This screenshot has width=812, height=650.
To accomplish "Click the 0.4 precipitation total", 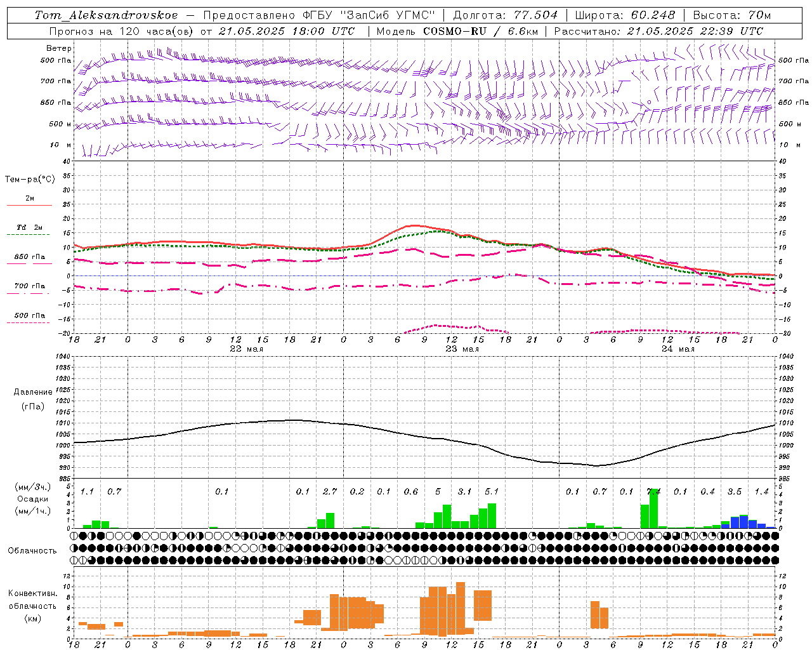I will (x=707, y=492).
